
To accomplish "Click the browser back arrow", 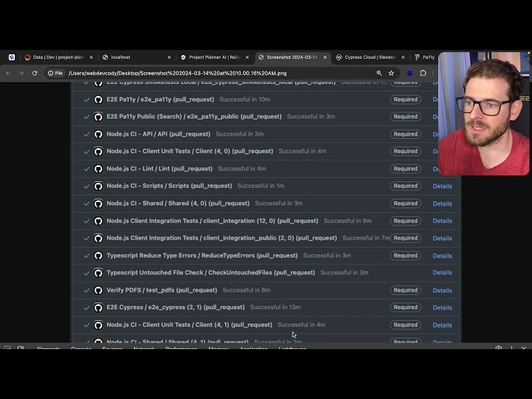I will (x=9, y=73).
